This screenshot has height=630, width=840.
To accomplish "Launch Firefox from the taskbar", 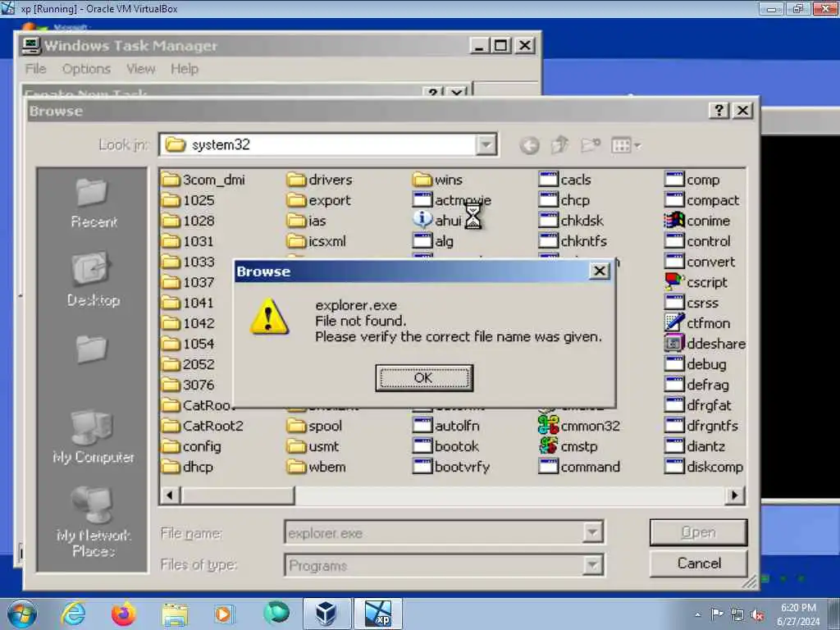I will 123,614.
